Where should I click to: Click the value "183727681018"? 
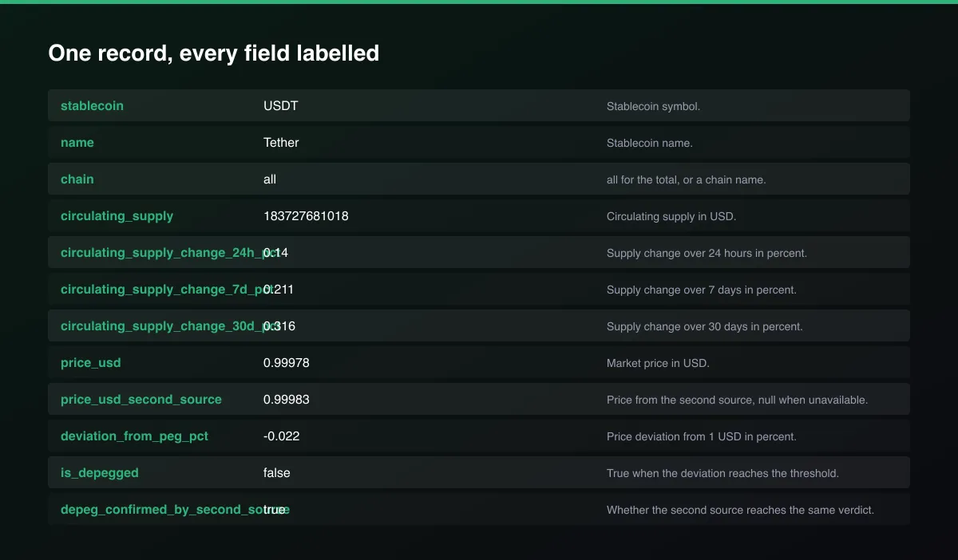point(306,215)
